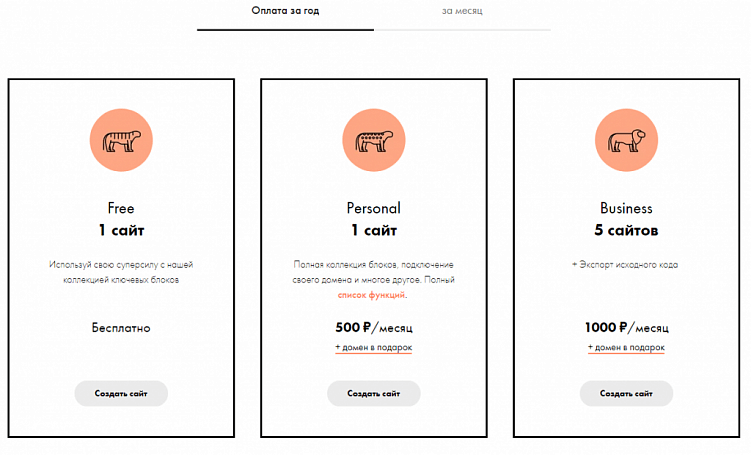Click the 'Бесплатно' price label
This screenshot has height=455, width=751.
point(121,327)
